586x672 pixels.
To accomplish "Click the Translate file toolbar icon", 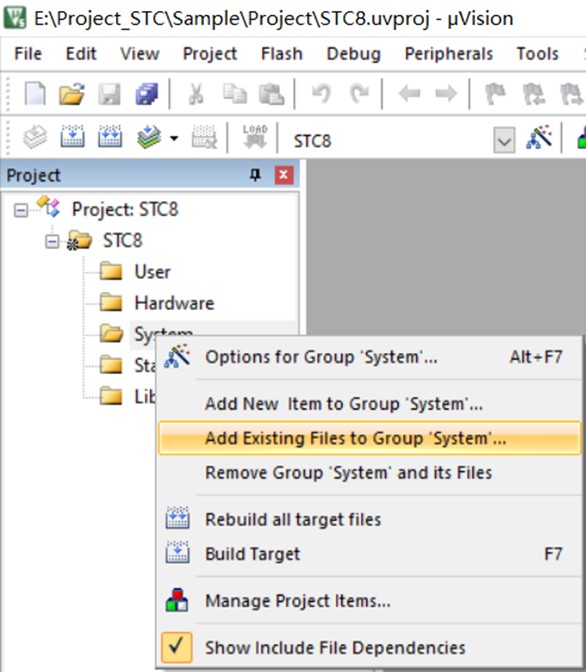I will coord(35,137).
